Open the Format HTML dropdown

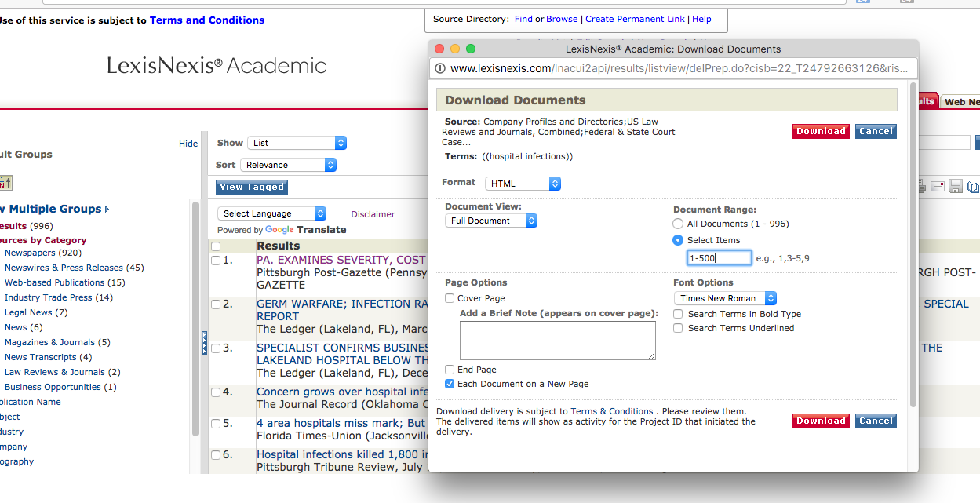click(x=523, y=184)
